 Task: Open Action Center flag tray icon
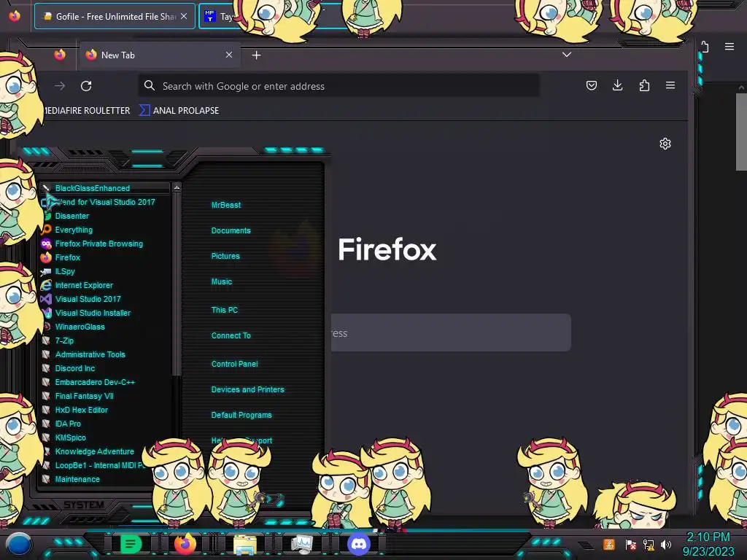[631, 544]
